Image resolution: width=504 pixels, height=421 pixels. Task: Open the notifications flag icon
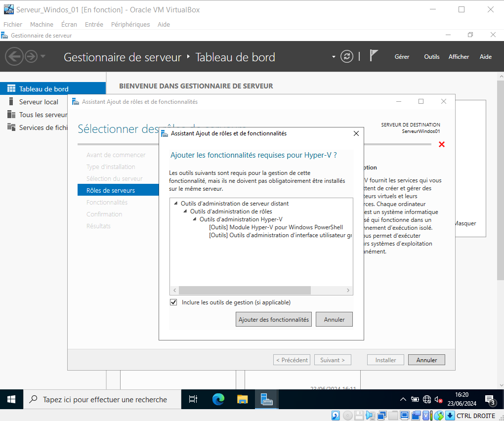pyautogui.click(x=374, y=56)
